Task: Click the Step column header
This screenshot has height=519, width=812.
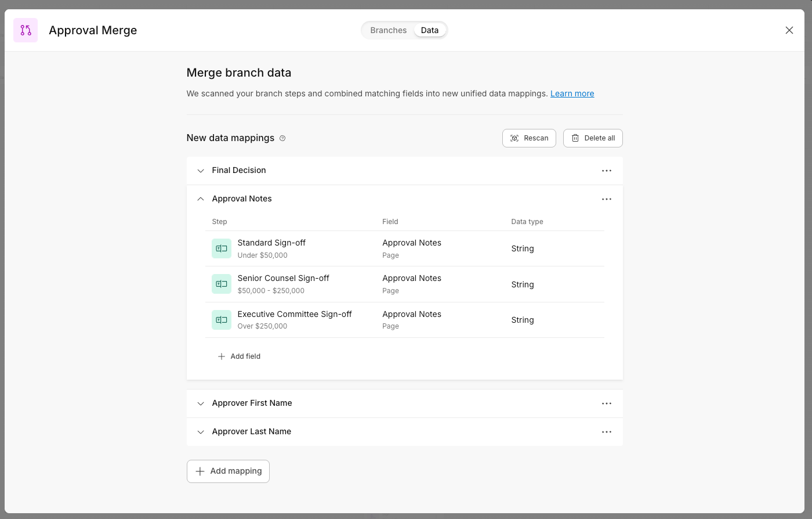Action: pyautogui.click(x=220, y=222)
